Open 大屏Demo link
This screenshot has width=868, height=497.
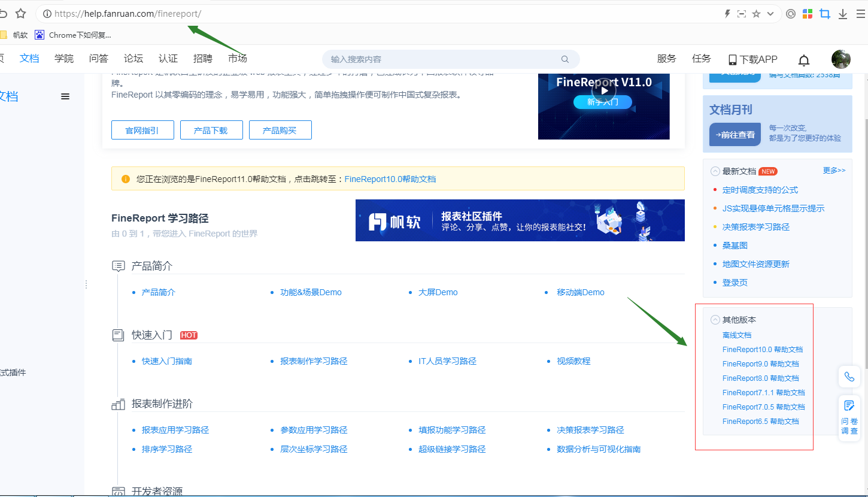click(438, 292)
